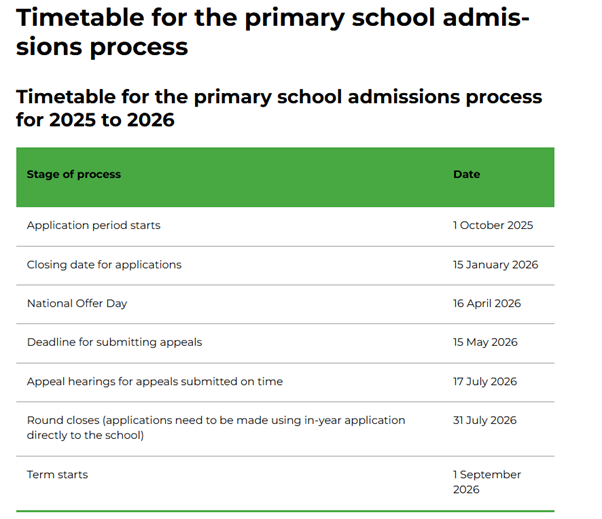Click the '1 October 2025' date cell
This screenshot has width=602, height=519.
493,225
